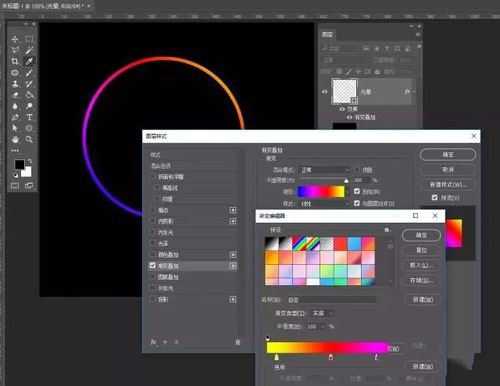Open the gradient presets gear menu

click(387, 230)
